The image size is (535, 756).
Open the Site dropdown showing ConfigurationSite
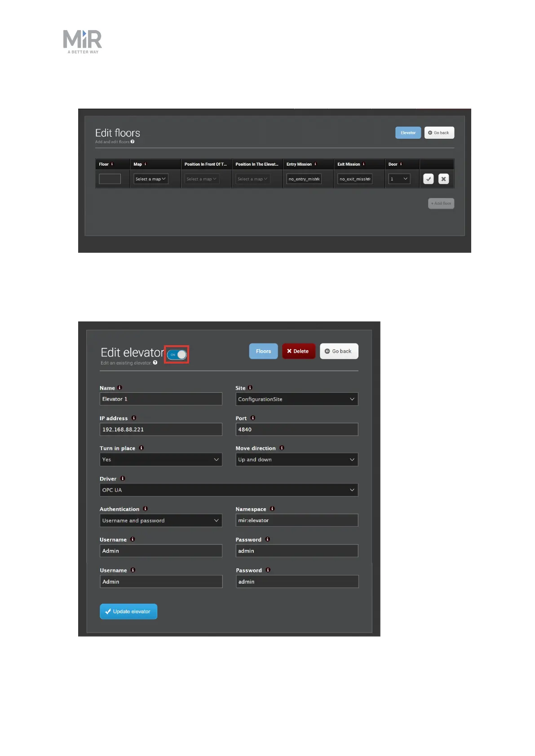(297, 399)
